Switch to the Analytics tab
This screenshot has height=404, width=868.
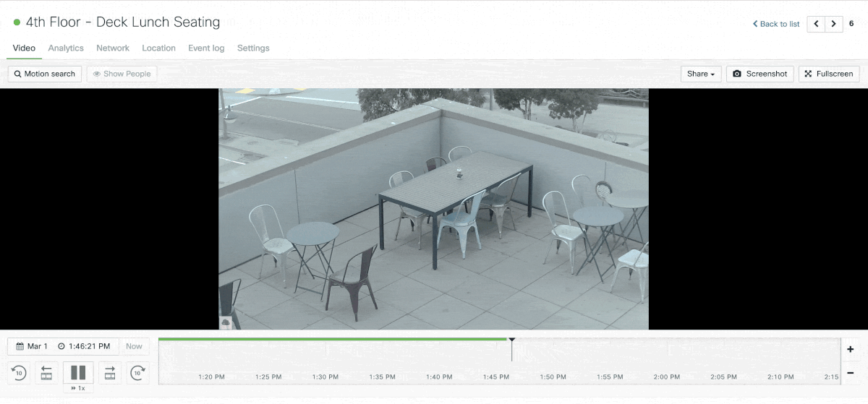(66, 48)
